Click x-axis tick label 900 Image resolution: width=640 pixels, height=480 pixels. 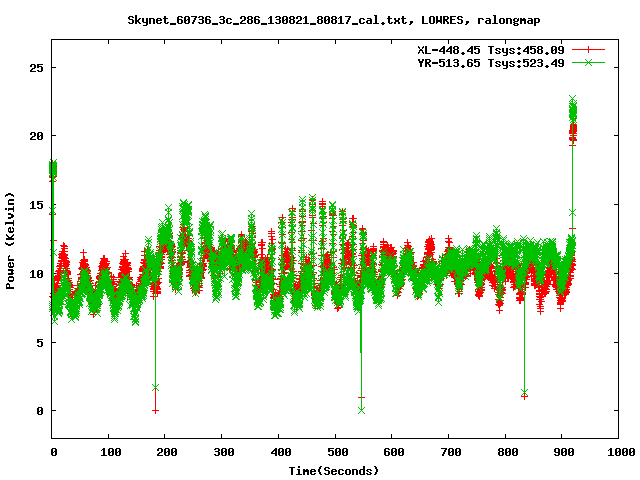point(564,452)
